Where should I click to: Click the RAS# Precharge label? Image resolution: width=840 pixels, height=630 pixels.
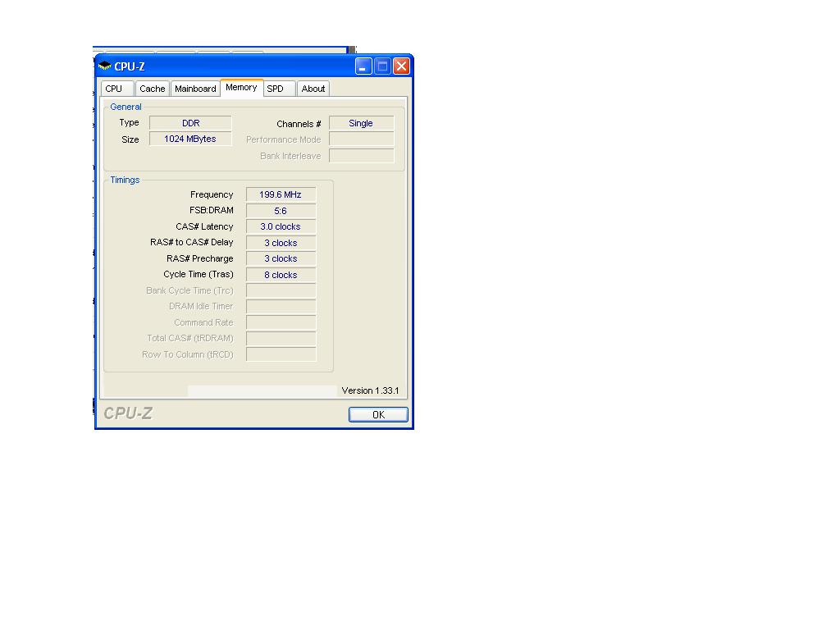200,258
